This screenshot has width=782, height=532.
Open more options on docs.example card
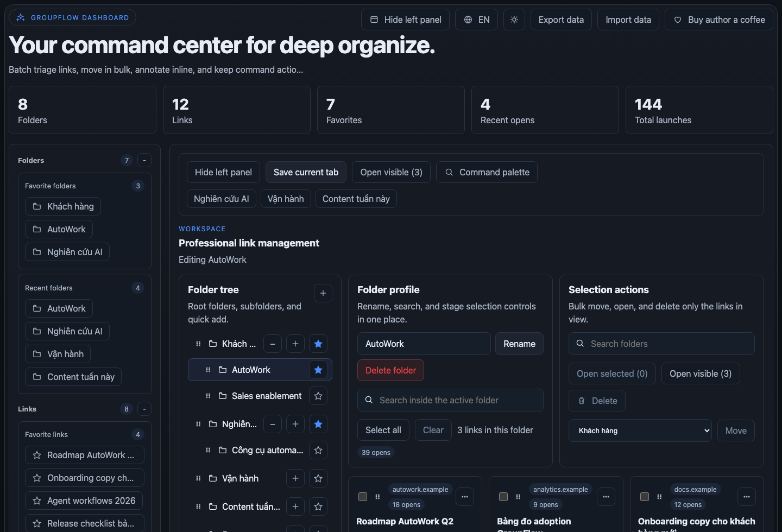click(747, 497)
